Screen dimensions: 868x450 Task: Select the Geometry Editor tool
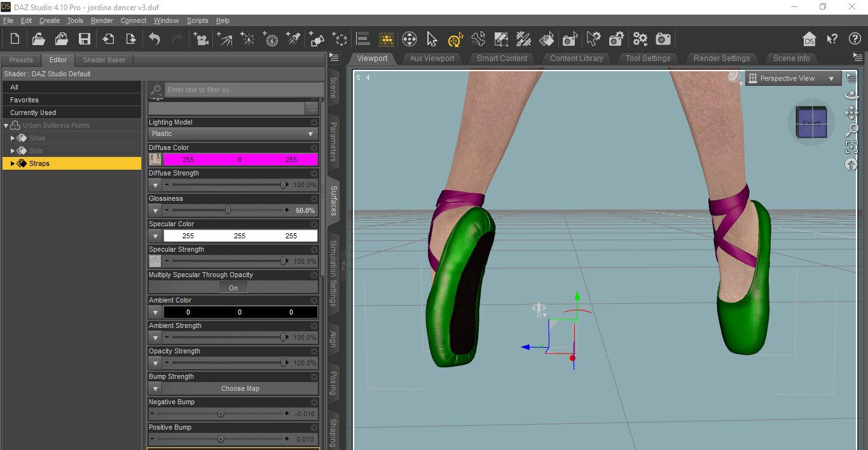click(501, 39)
